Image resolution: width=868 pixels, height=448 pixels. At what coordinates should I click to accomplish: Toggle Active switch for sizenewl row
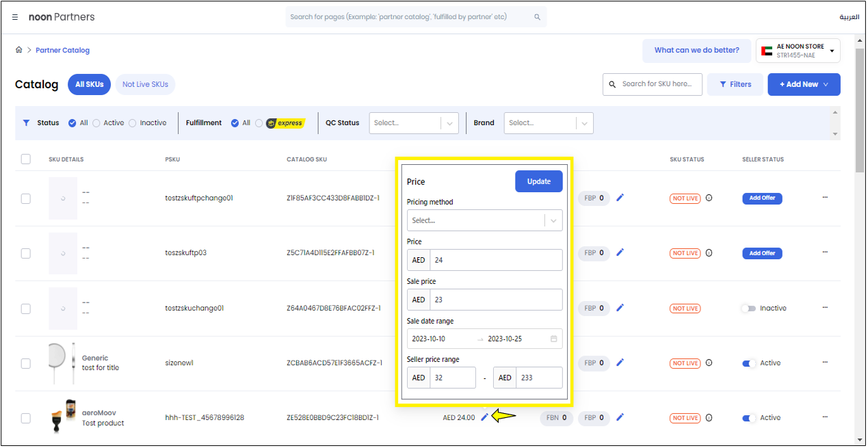click(x=749, y=363)
